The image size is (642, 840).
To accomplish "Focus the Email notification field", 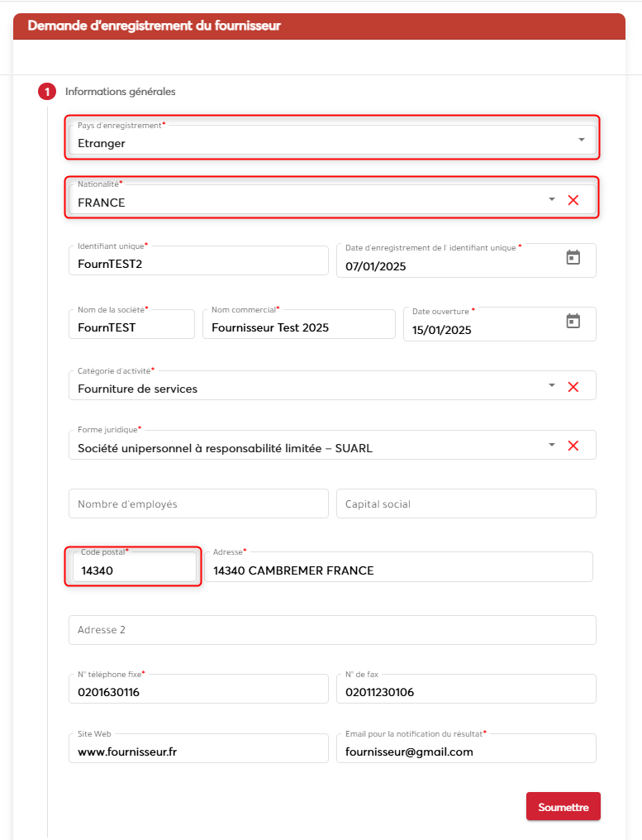I will [466, 752].
